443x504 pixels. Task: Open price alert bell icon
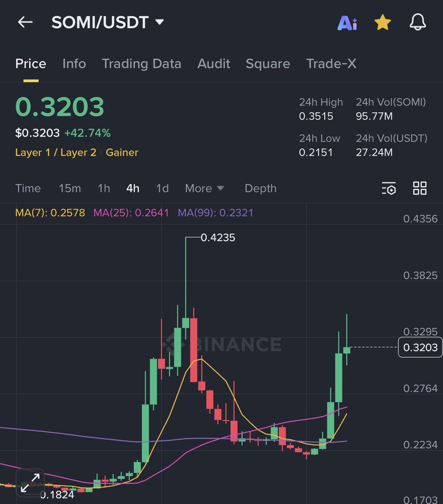click(x=418, y=22)
